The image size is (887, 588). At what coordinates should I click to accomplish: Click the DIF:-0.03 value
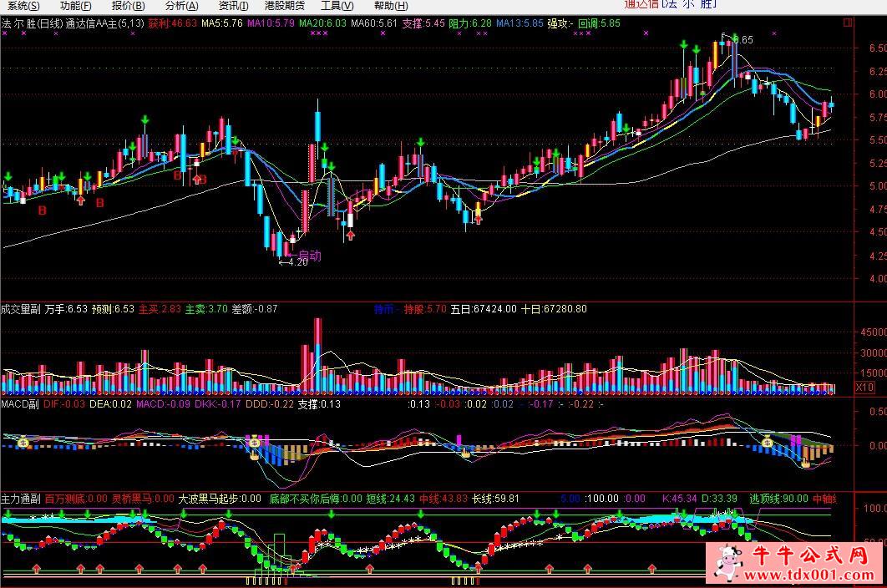(64, 404)
